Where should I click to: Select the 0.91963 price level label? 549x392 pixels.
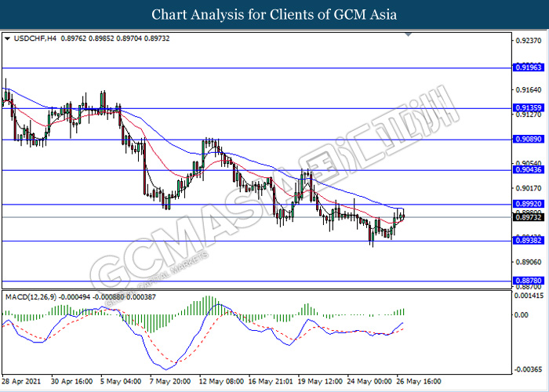tap(529, 67)
